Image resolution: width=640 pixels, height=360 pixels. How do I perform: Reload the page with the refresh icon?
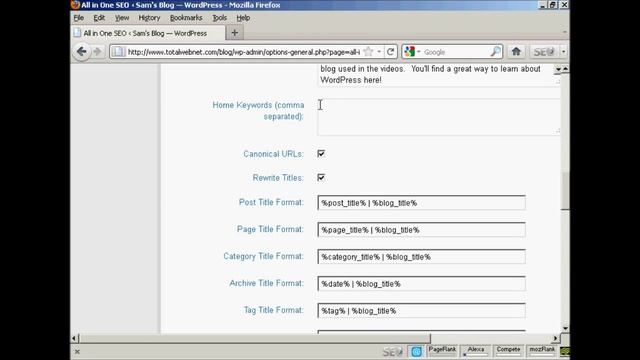(391, 52)
